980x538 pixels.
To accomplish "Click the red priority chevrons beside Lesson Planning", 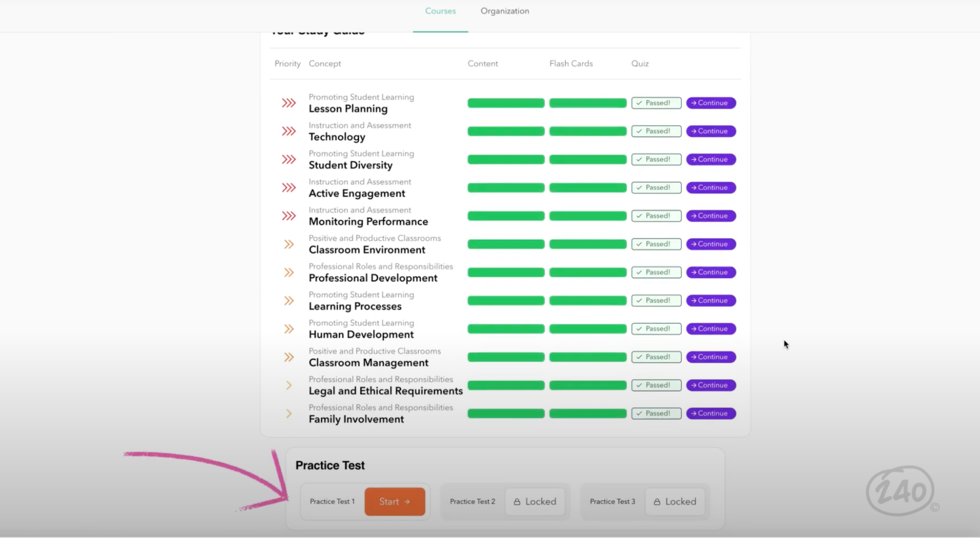I will point(289,103).
